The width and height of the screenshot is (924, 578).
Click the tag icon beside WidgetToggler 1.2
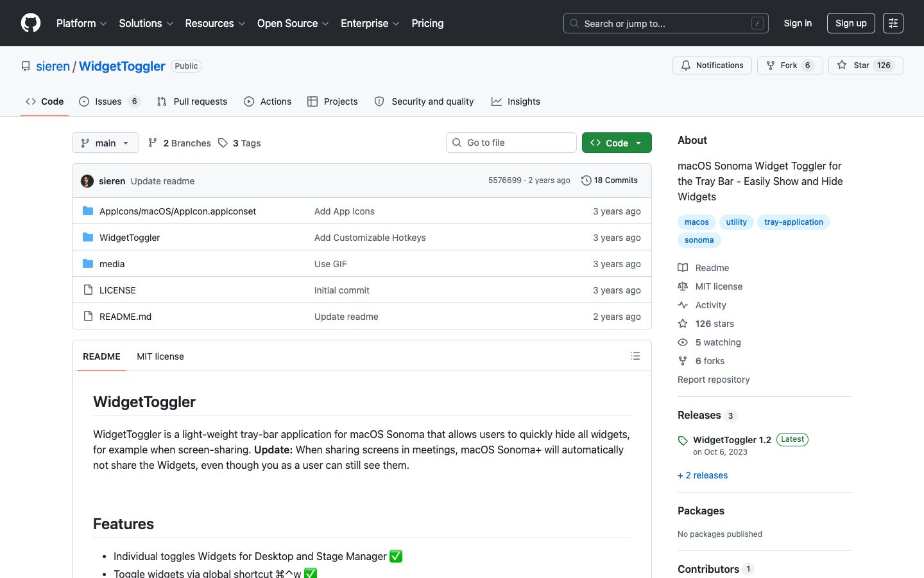[x=683, y=441]
